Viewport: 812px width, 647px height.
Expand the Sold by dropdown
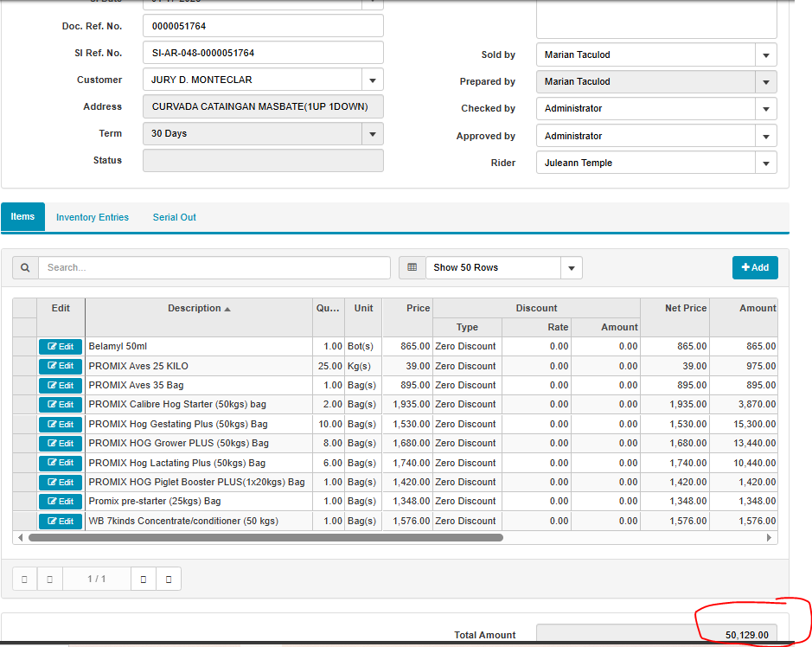point(765,55)
